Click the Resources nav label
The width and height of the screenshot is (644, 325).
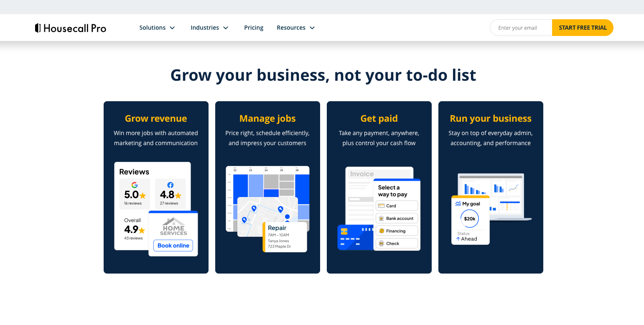[x=291, y=28]
